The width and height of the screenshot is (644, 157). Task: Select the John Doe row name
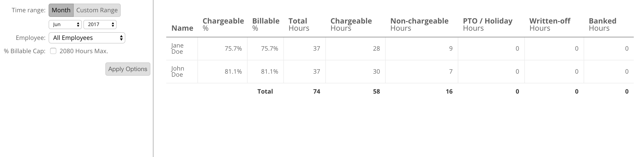tap(177, 72)
